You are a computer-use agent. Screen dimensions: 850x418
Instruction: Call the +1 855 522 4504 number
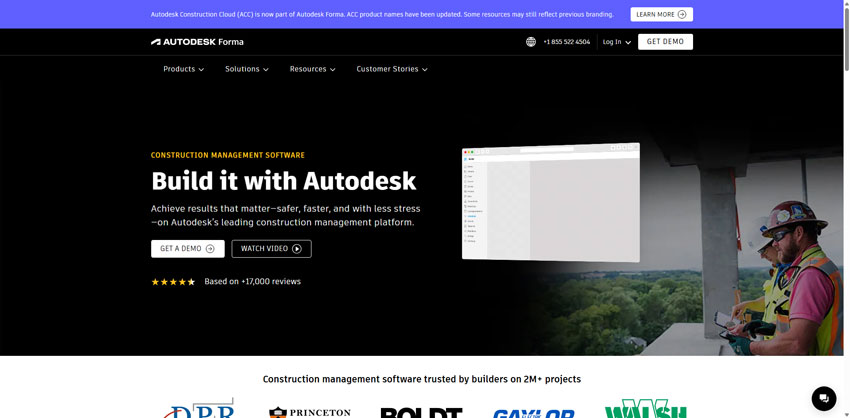pos(566,42)
